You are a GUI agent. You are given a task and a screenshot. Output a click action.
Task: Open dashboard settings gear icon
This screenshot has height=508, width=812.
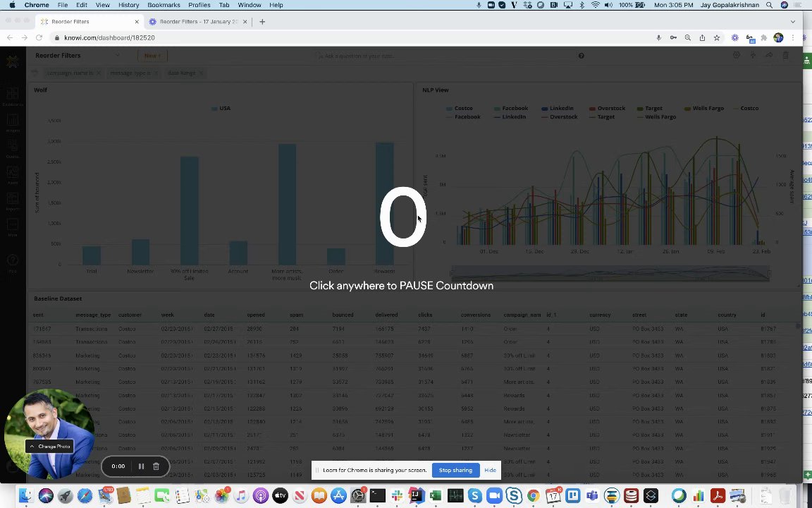[x=737, y=56]
